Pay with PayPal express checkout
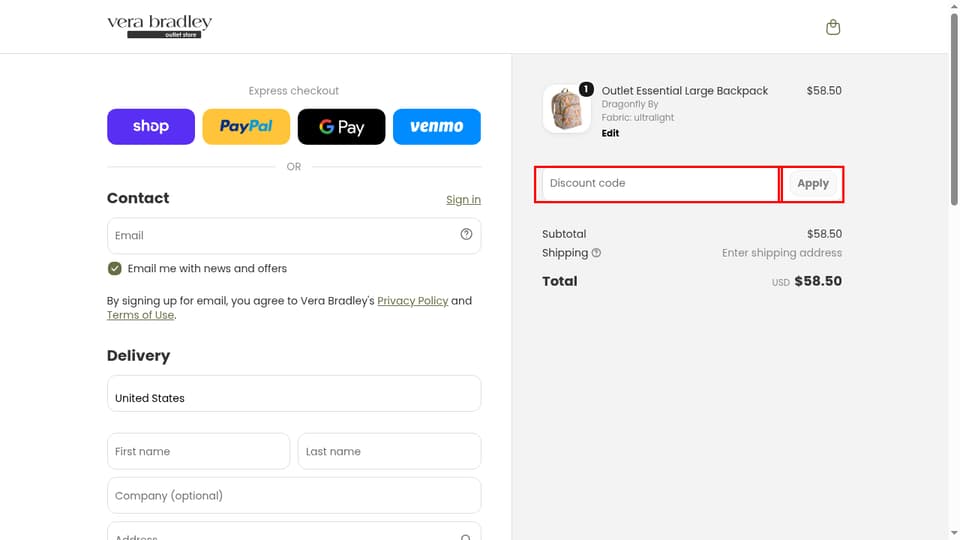 [246, 127]
